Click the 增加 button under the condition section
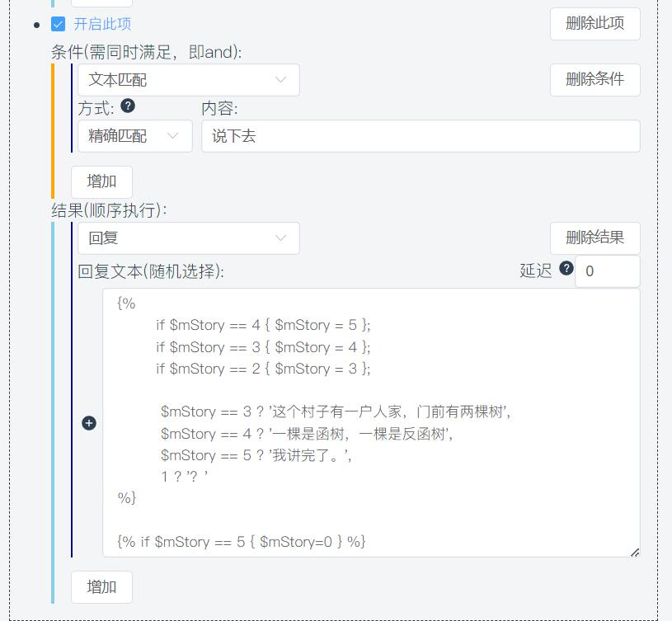The width and height of the screenshot is (672, 621). (101, 181)
